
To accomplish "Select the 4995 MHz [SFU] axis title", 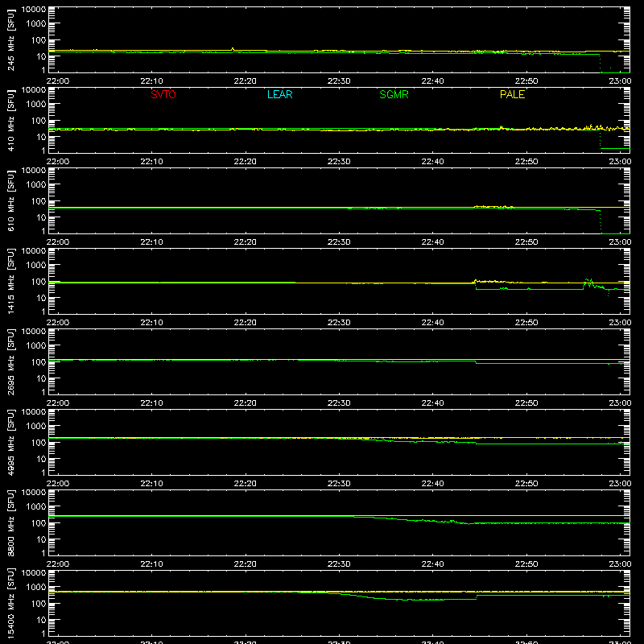I will click(x=10, y=442).
